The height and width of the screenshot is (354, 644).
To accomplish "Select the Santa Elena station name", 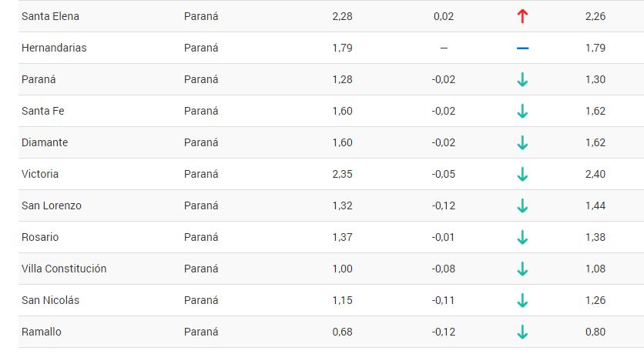I will pyautogui.click(x=50, y=16).
